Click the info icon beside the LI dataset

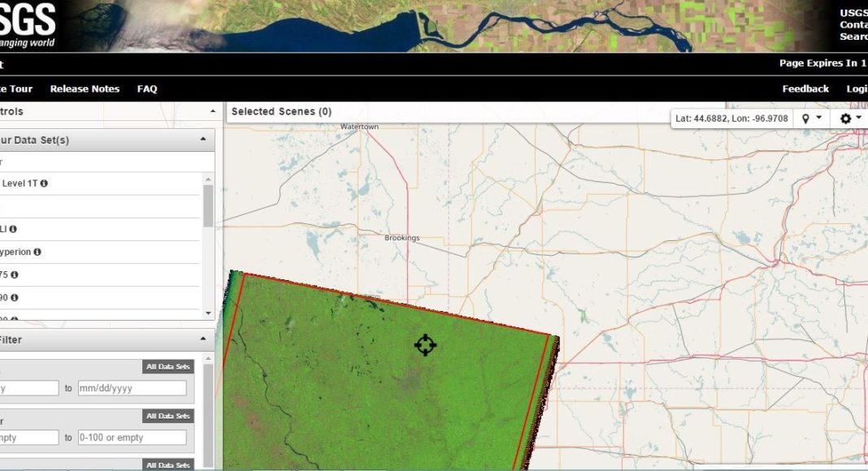click(13, 229)
